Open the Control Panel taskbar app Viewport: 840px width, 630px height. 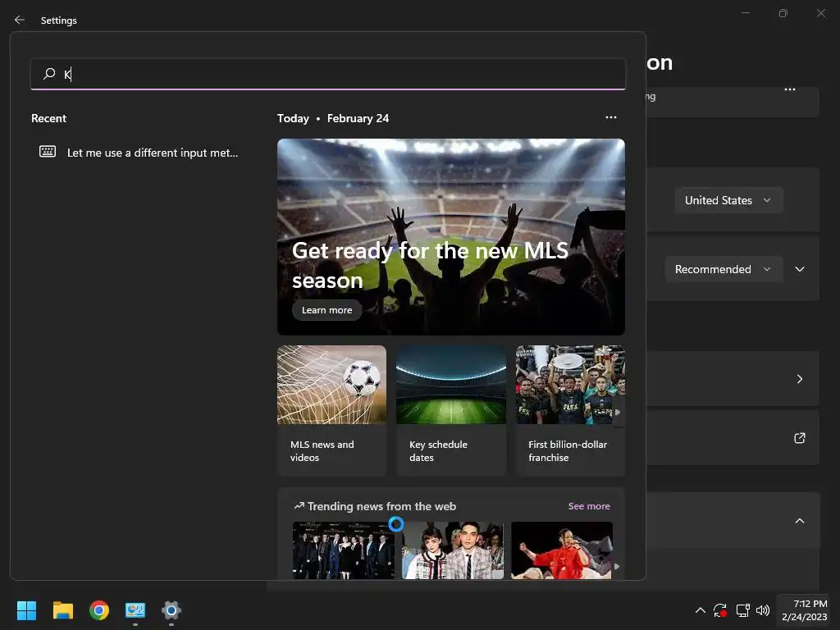click(x=135, y=610)
